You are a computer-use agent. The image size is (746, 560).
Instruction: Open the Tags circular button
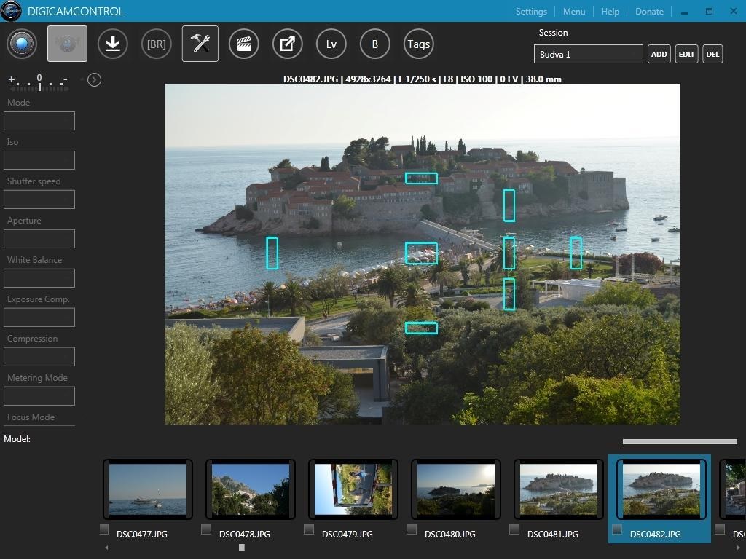click(418, 44)
